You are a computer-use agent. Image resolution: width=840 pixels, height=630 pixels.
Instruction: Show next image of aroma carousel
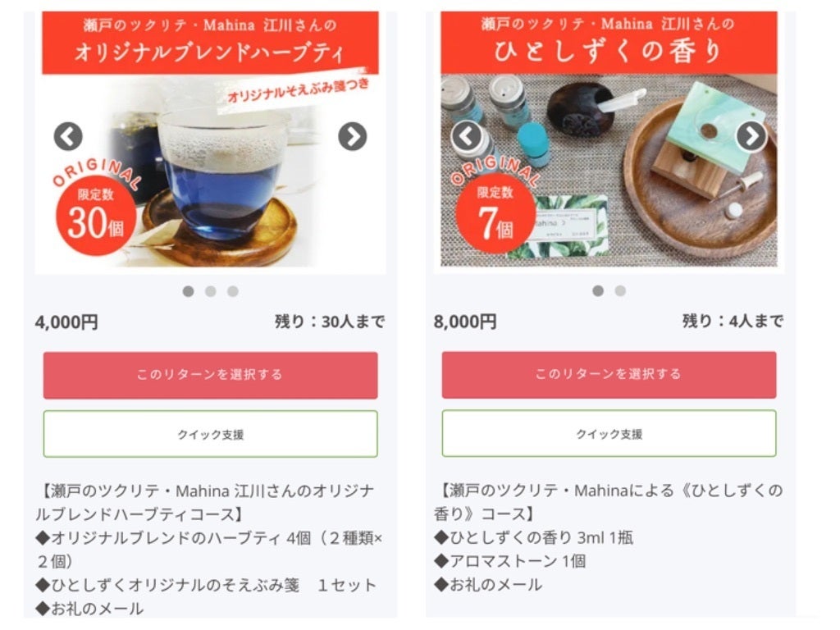pyautogui.click(x=751, y=136)
